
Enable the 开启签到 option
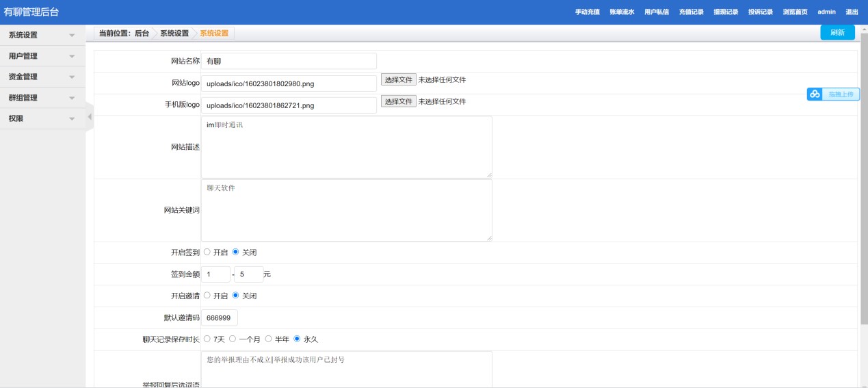coord(207,252)
